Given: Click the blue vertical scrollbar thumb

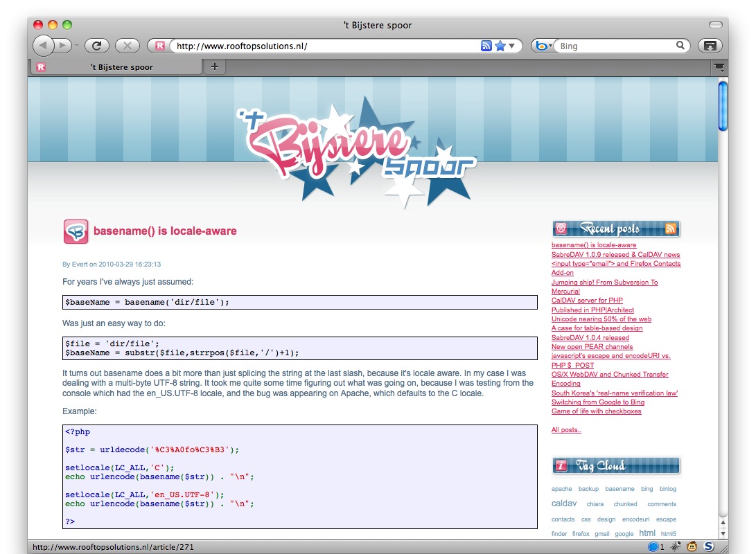Looking at the screenshot, I should 722,106.
